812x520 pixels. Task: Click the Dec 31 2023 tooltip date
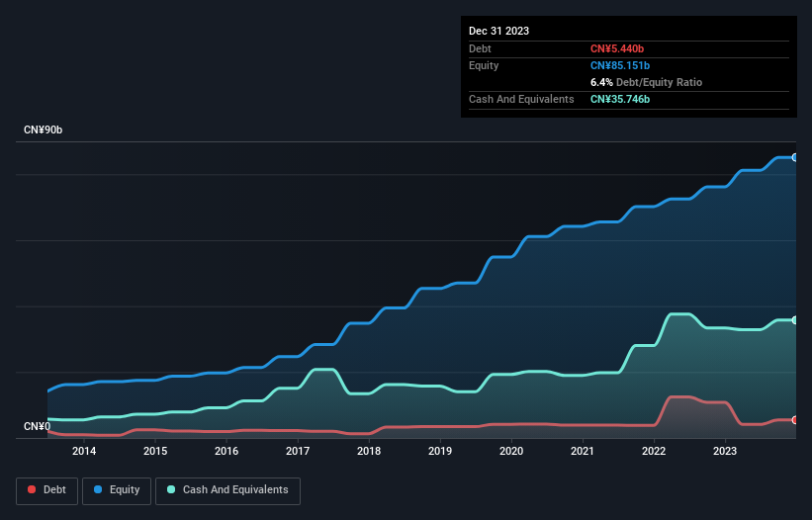pos(498,31)
